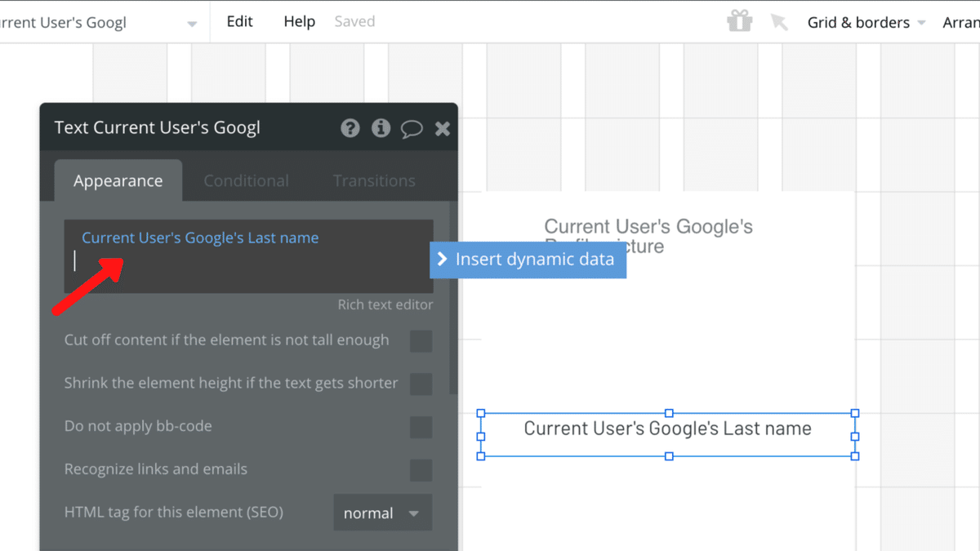Open the element info icon

[x=381, y=128]
